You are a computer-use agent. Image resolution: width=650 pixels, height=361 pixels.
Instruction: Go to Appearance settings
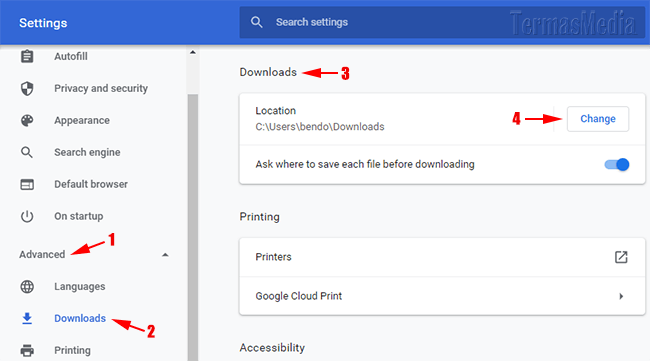coord(82,120)
